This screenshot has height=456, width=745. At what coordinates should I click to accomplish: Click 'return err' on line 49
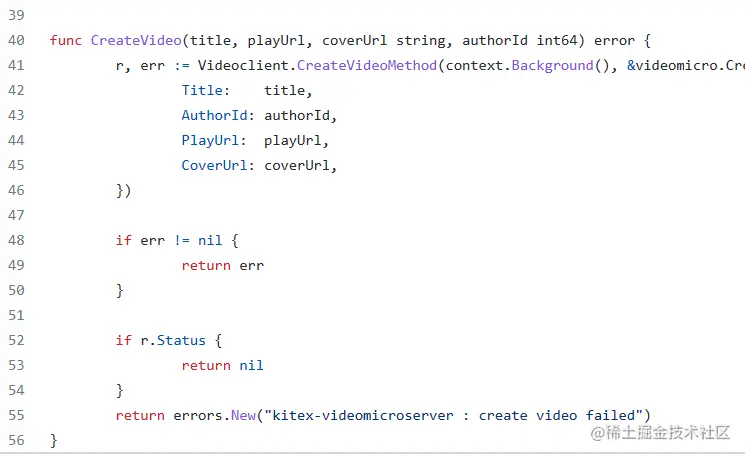tap(222, 266)
